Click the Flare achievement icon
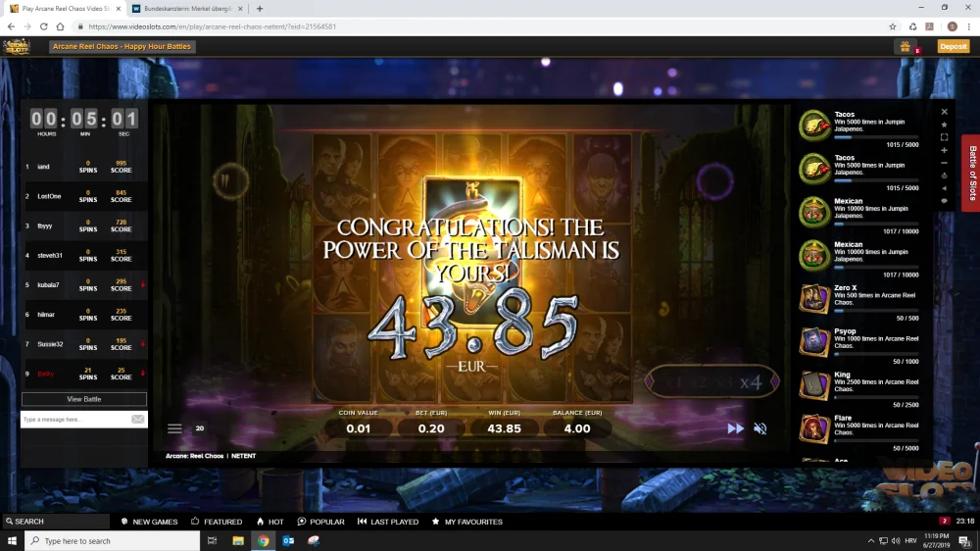The image size is (980, 551). point(814,428)
